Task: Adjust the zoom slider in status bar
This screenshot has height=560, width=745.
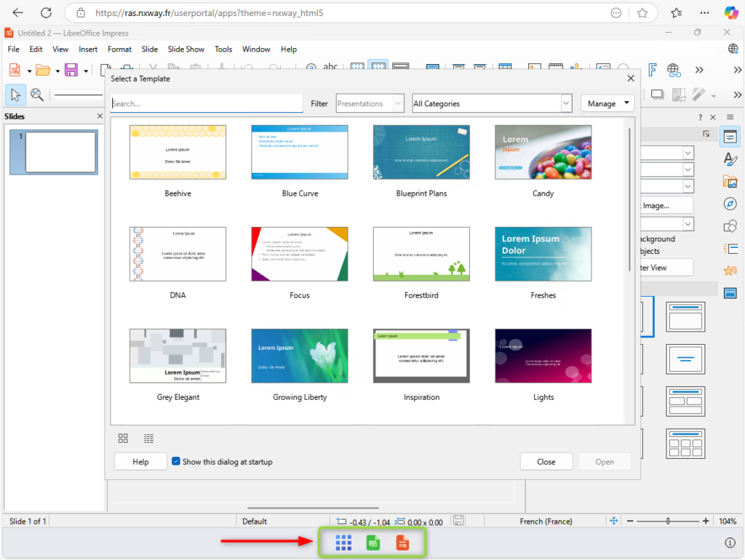Action: coord(668,521)
